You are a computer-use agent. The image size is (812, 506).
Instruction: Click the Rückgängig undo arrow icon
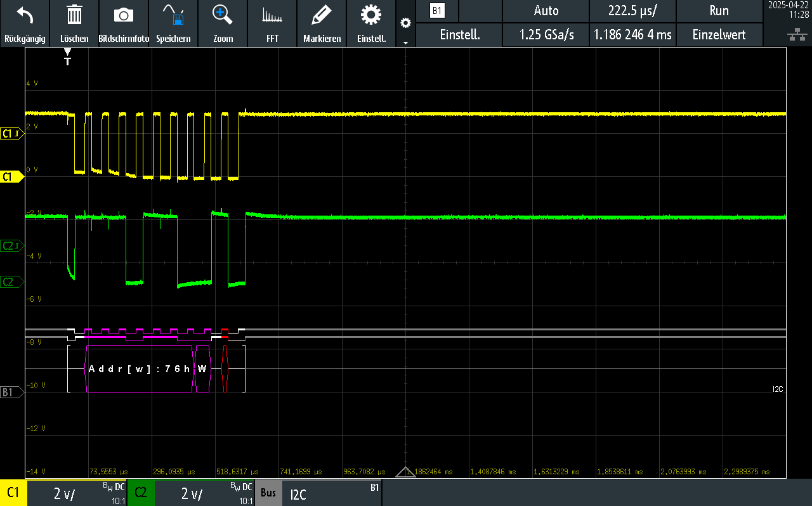(x=25, y=15)
